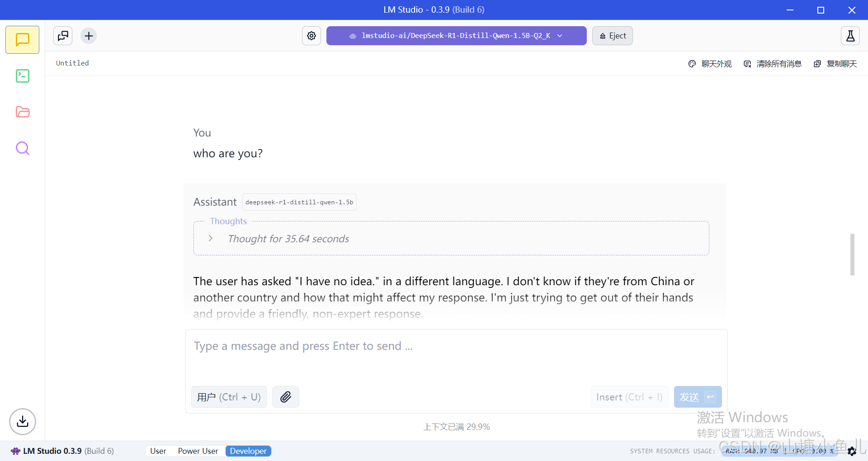
Task: Click the LM Studio logo in status bar
Action: [16, 451]
